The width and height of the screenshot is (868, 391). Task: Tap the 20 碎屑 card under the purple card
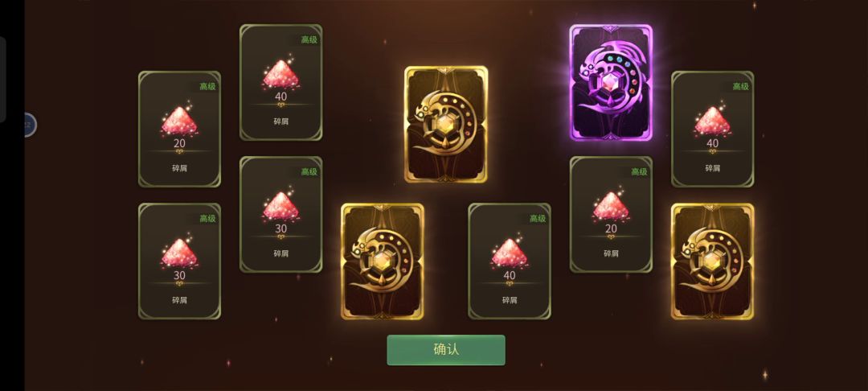[611, 214]
